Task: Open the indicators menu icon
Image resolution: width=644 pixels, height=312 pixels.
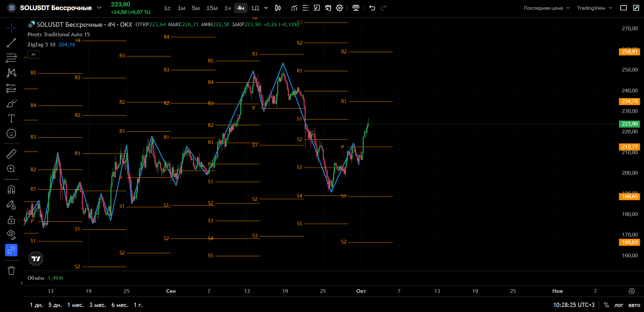Action: 294,8
